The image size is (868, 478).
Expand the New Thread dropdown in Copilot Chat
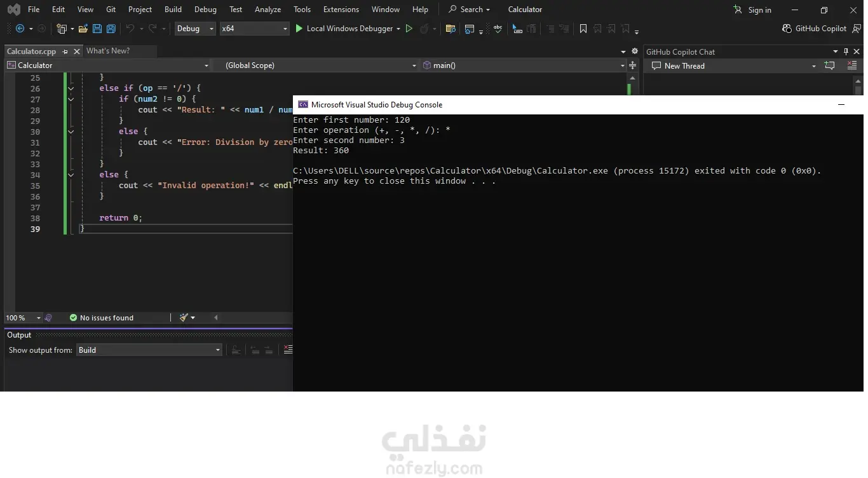click(813, 65)
